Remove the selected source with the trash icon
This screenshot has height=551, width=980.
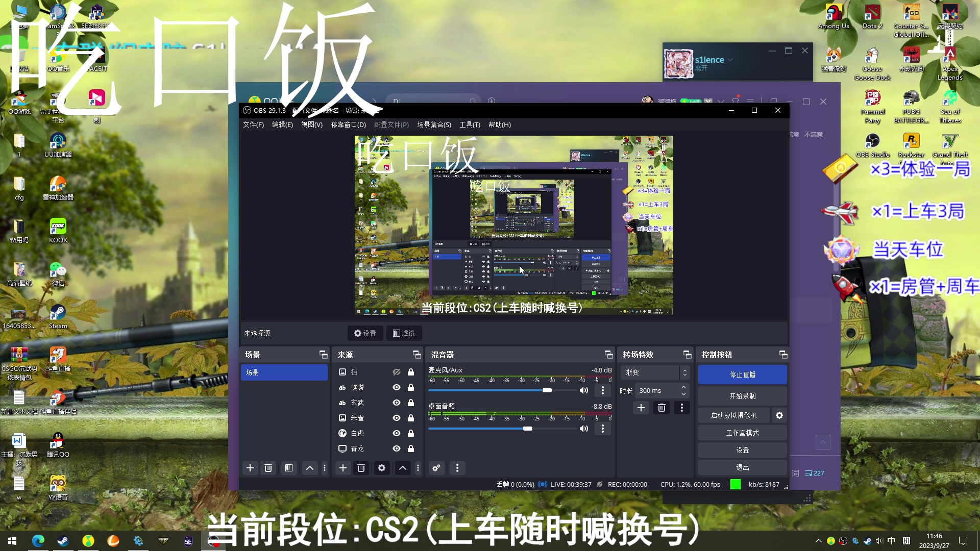(x=361, y=468)
